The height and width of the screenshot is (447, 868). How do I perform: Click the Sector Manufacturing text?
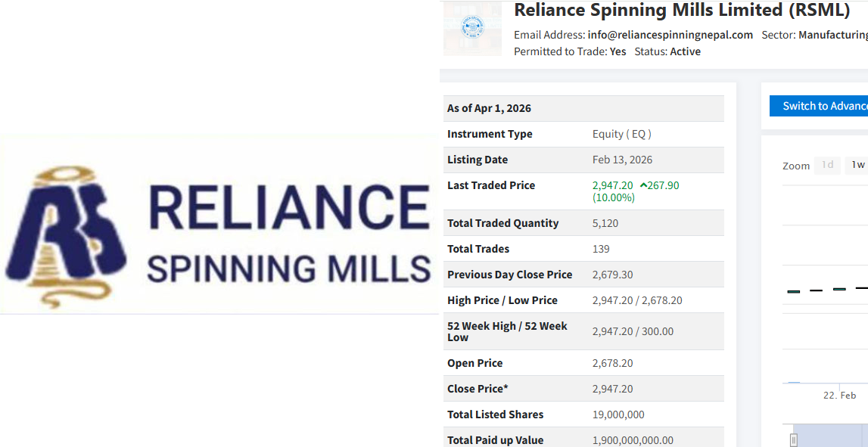pyautogui.click(x=815, y=35)
